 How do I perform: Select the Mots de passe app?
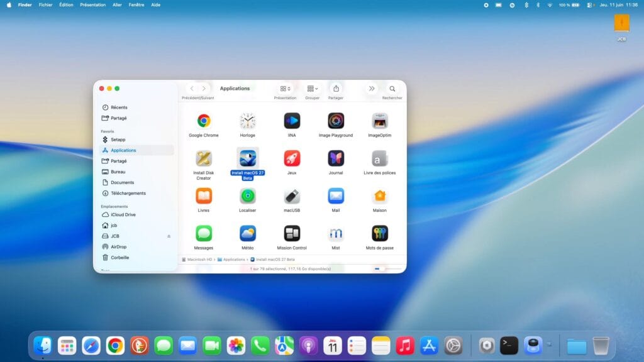point(380,234)
